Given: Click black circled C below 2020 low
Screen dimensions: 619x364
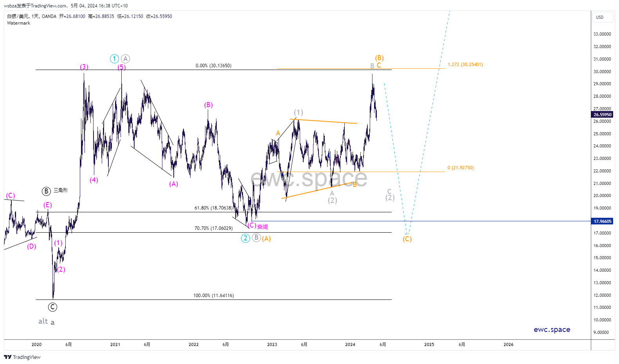Looking at the screenshot, I should click(52, 307).
